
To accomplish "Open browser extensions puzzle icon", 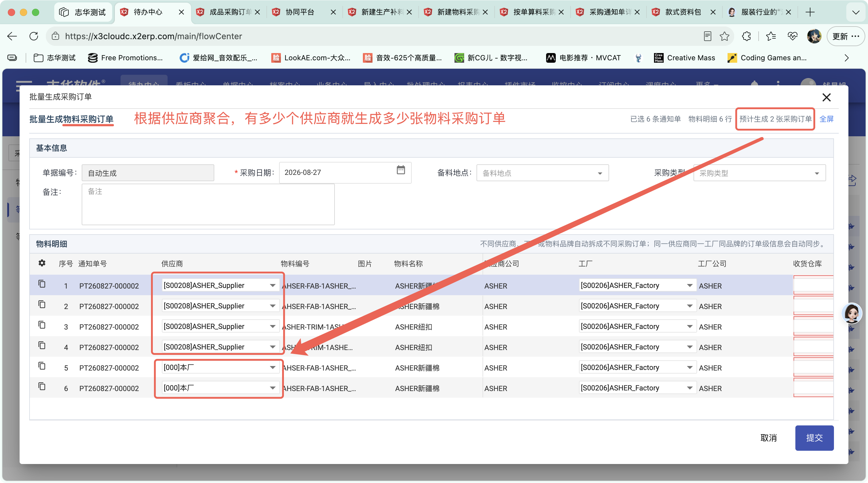I will click(x=746, y=36).
